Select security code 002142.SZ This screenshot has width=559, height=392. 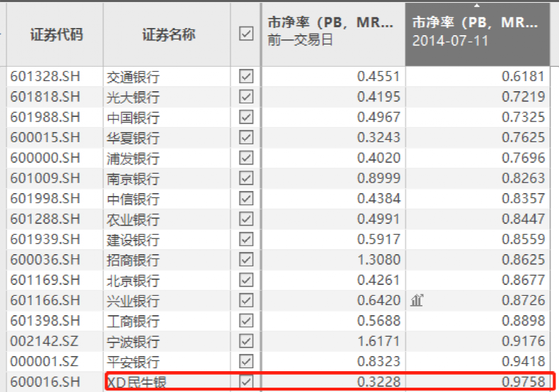pos(44,340)
